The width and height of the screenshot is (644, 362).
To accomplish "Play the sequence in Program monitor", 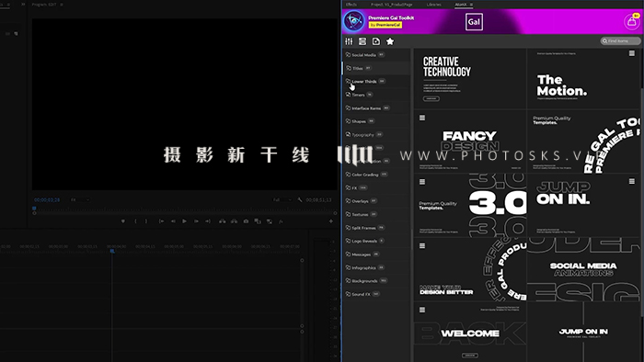I will point(184,221).
